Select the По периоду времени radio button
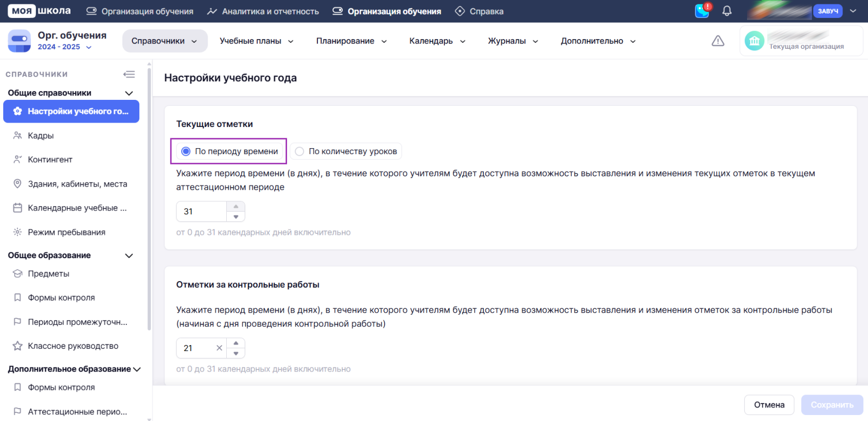Viewport: 868px width, 421px height. 186,151
